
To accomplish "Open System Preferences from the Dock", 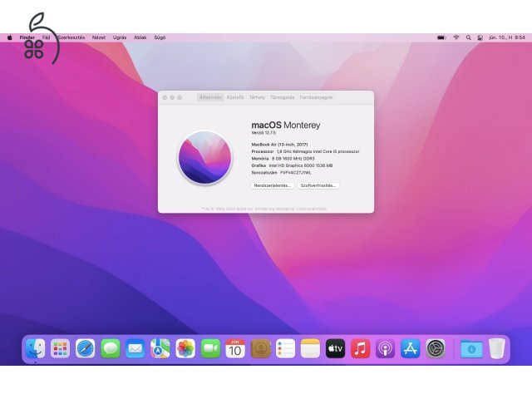I will click(x=436, y=348).
